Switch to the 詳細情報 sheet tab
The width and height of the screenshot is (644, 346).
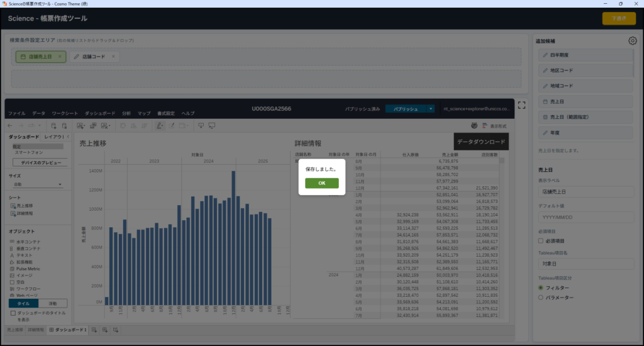click(36, 330)
